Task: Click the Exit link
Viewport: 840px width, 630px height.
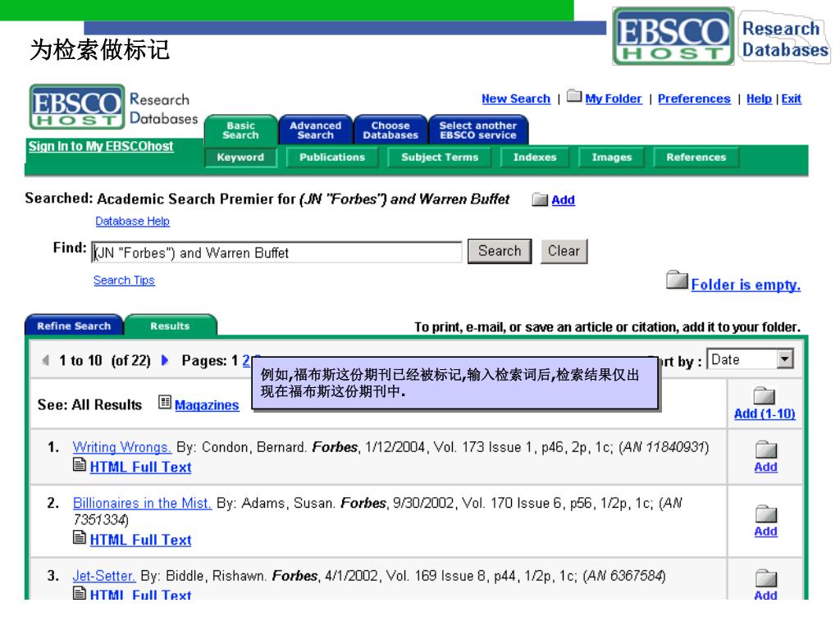Action: [x=792, y=98]
